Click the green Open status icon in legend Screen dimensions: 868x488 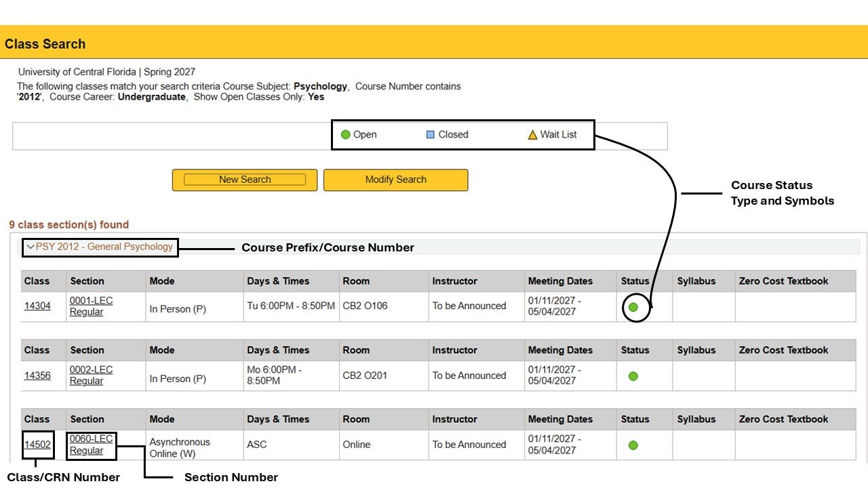345,135
